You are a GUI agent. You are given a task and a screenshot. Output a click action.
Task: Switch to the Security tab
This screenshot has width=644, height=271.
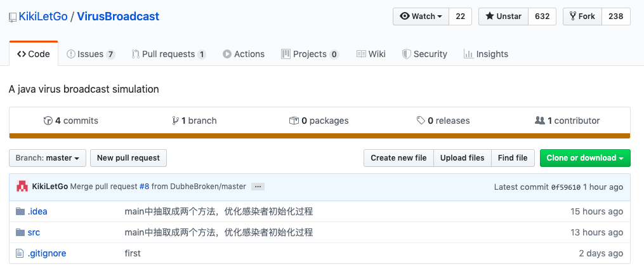pyautogui.click(x=424, y=54)
